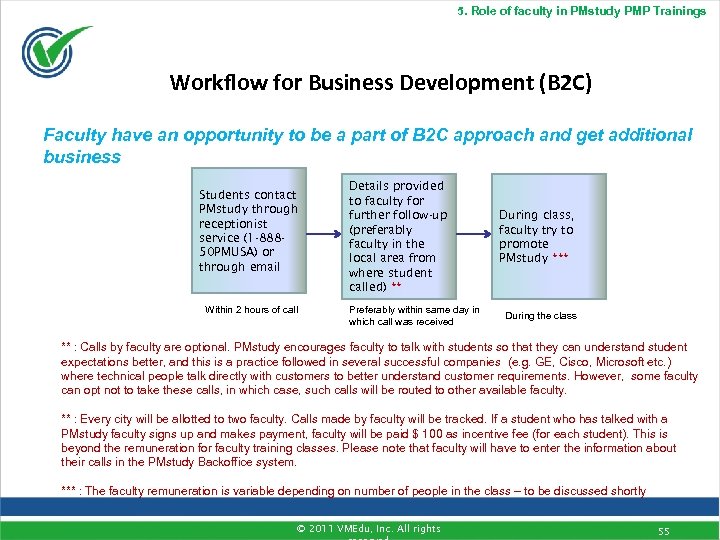The image size is (720, 540).
Task: Select the 'Students contact PMstudy' workflow box
Action: point(249,231)
